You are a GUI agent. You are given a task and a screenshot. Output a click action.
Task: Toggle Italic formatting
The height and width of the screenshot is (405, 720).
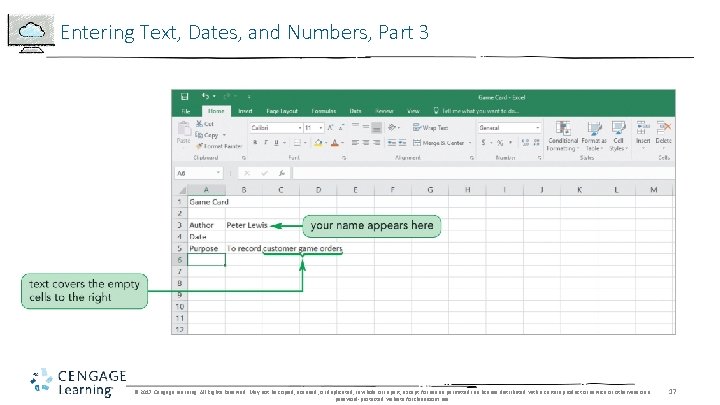coord(266,143)
